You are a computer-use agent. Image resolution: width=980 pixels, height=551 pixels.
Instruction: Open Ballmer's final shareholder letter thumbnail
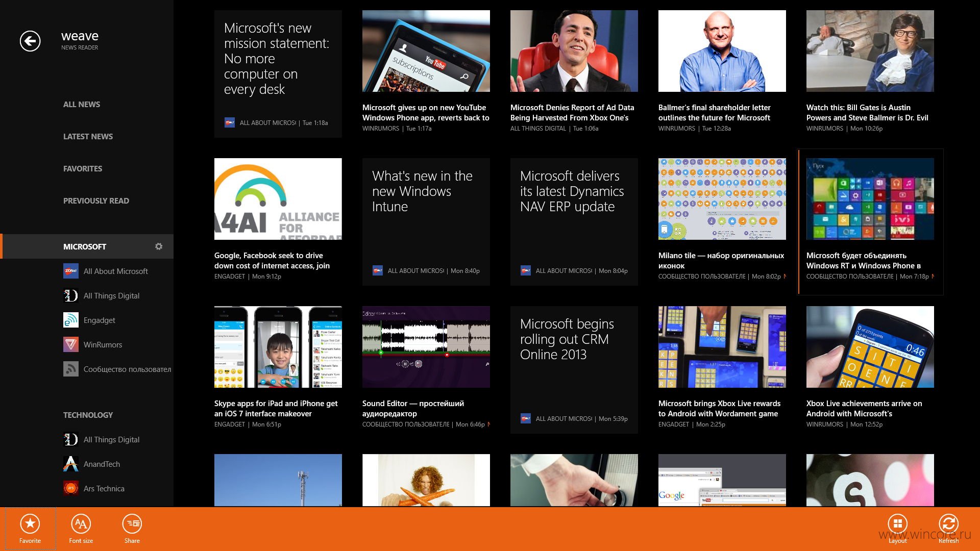(722, 51)
